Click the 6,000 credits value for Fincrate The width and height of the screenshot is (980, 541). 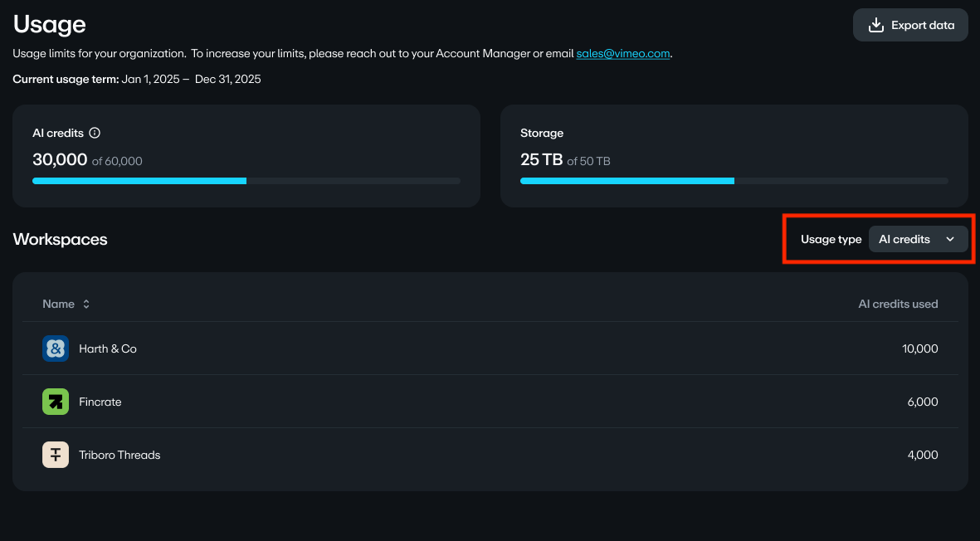point(922,402)
